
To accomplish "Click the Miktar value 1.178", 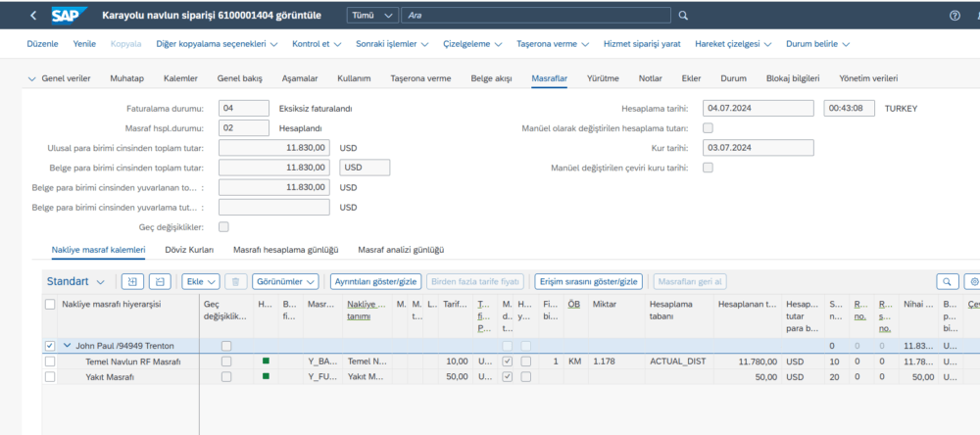I will 615,362.
